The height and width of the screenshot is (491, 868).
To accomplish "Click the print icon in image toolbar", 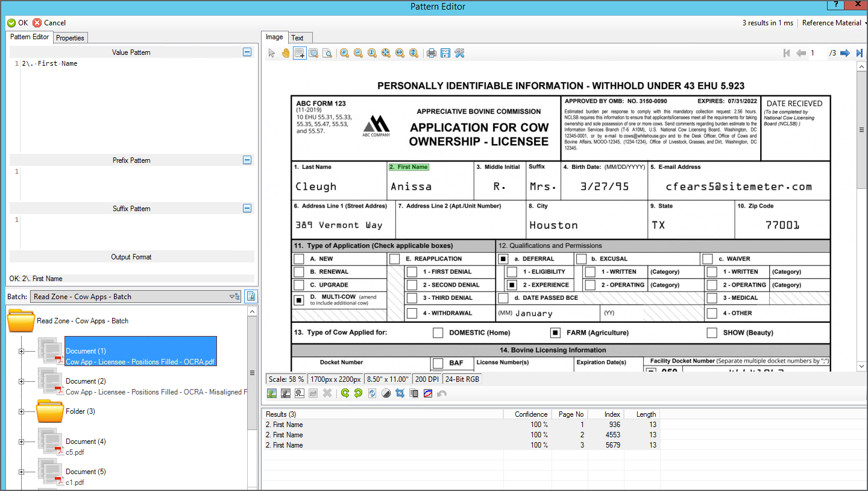I will click(432, 53).
